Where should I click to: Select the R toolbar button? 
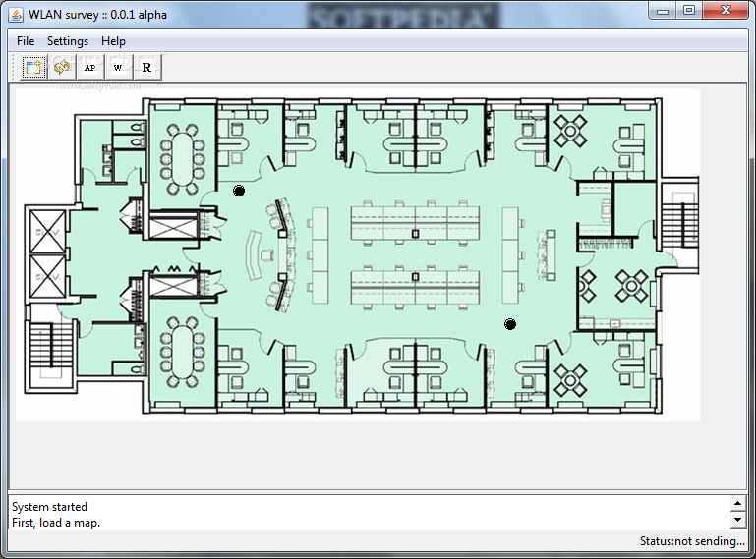click(147, 67)
